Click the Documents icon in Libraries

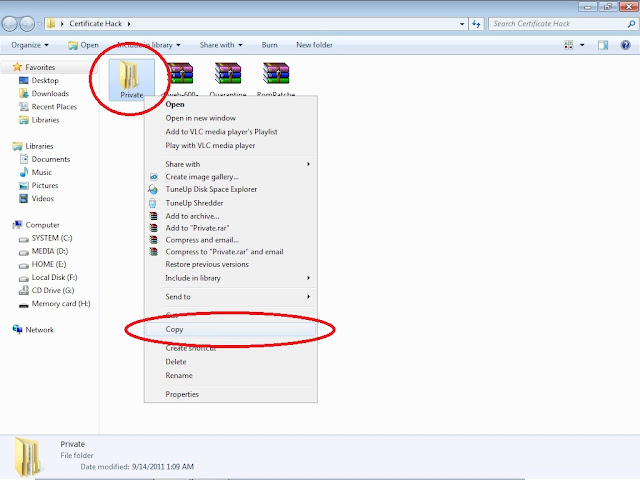[x=24, y=159]
